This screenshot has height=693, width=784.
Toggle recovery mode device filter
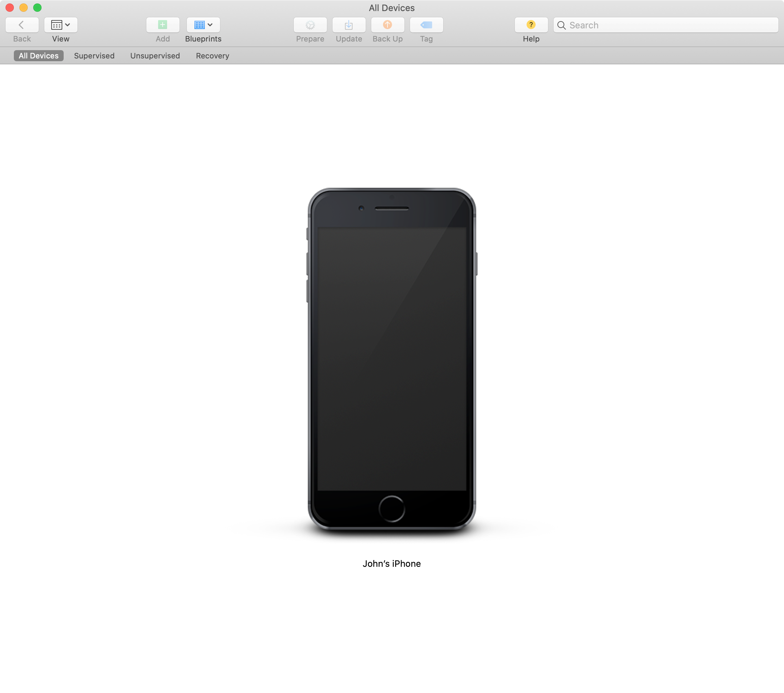point(212,56)
